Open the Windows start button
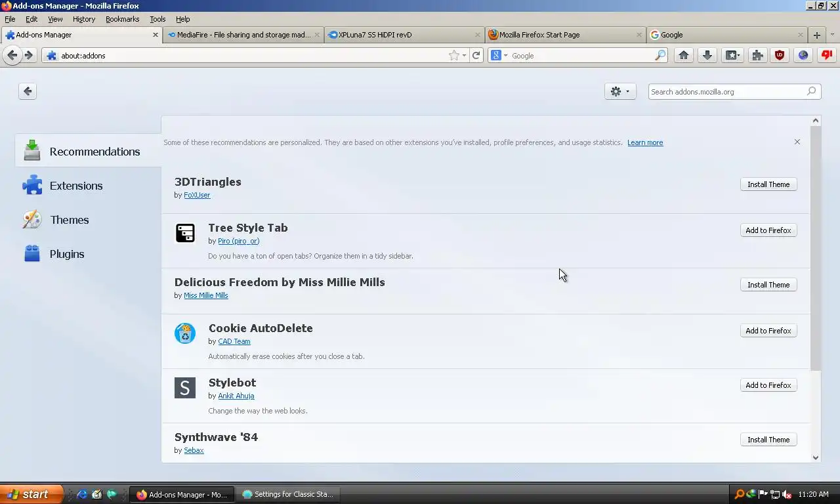 (31, 494)
